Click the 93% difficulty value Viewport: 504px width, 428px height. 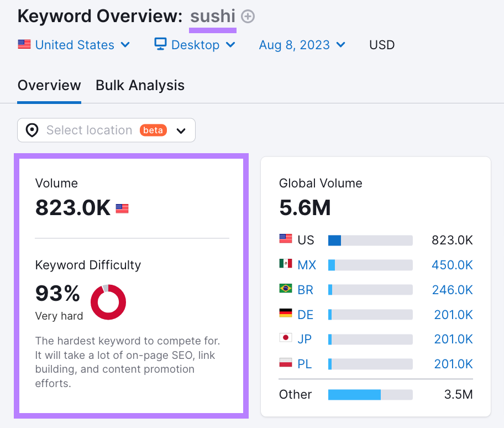[x=57, y=293]
